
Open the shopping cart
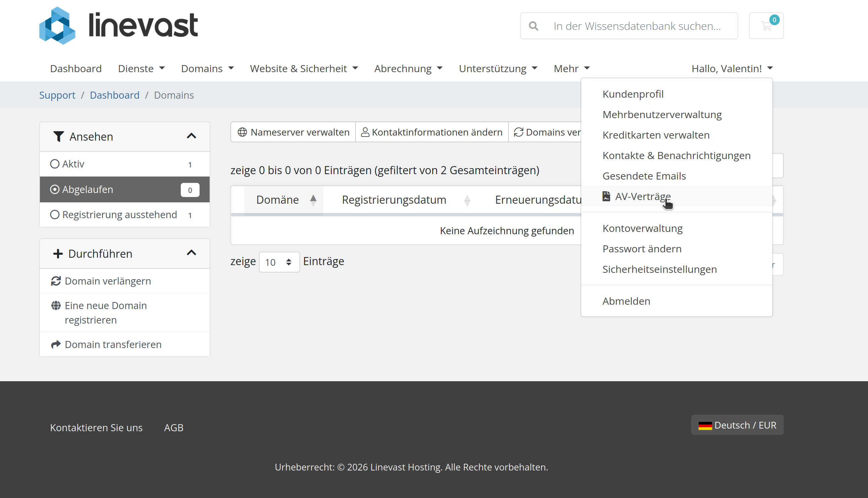pos(766,25)
